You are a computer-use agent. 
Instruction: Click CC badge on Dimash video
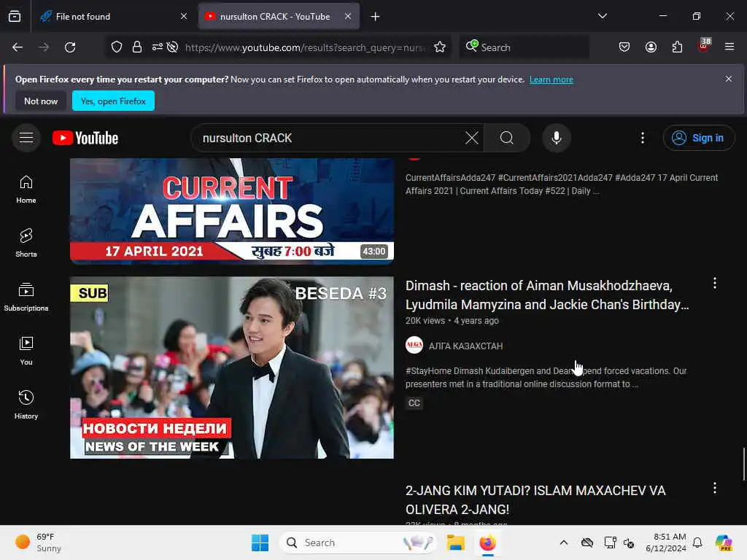pyautogui.click(x=414, y=403)
